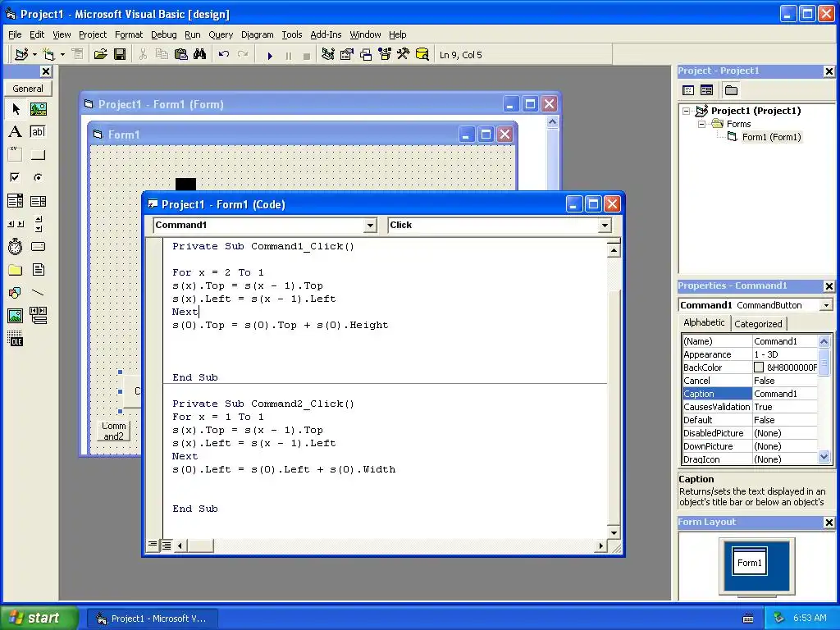Open the Diagram menu
Screen dimensions: 840x630
257,34
